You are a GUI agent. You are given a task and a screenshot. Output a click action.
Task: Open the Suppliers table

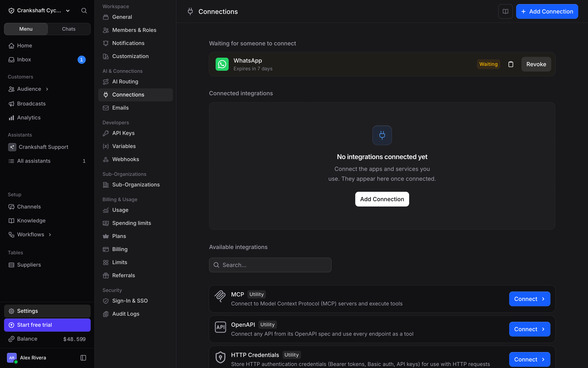tap(47, 265)
